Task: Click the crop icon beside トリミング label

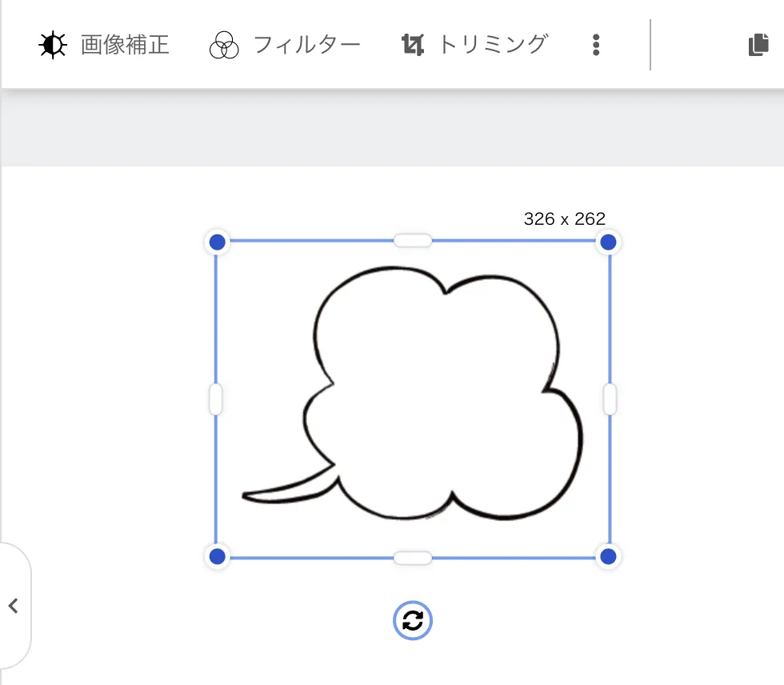Action: 412,45
